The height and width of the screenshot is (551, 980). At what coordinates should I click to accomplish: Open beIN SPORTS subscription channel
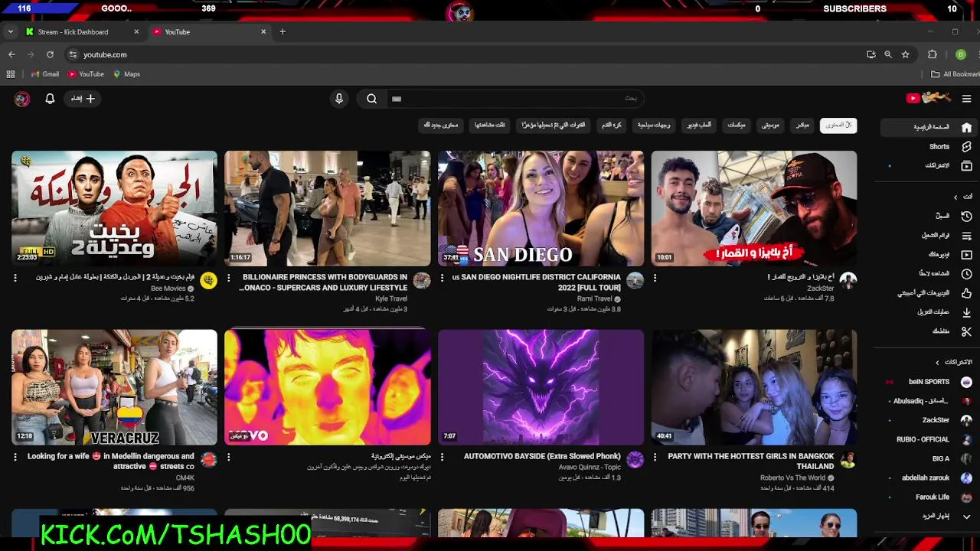(929, 382)
